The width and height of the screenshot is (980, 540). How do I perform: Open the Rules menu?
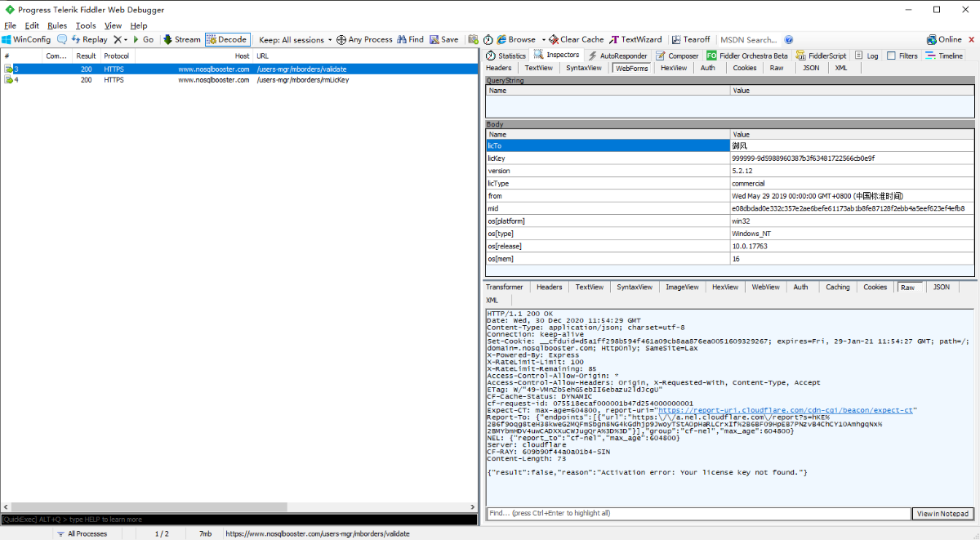click(x=57, y=25)
